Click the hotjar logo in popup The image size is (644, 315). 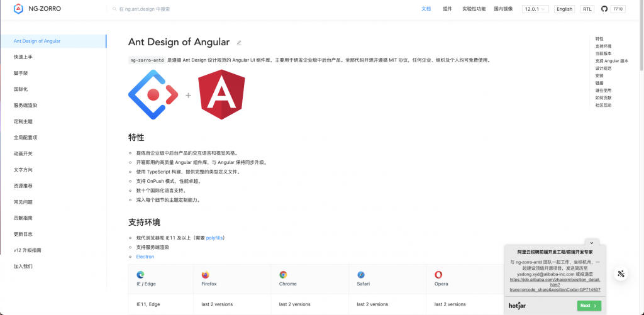517,306
